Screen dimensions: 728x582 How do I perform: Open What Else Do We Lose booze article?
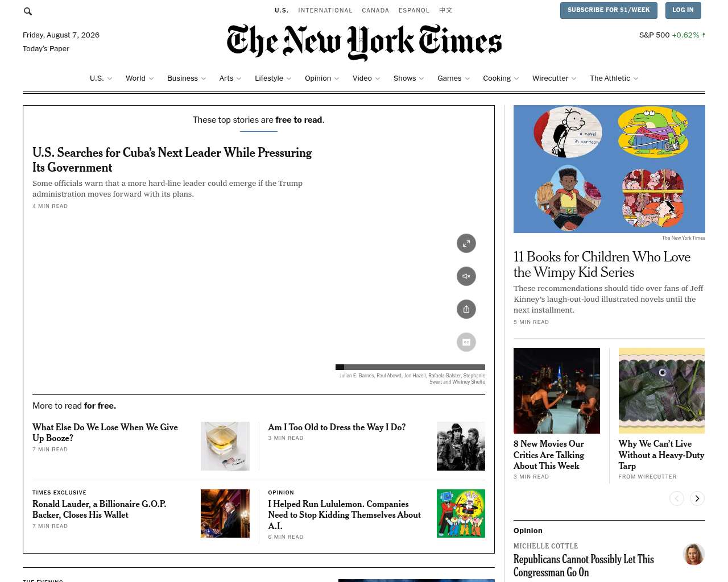pos(105,433)
